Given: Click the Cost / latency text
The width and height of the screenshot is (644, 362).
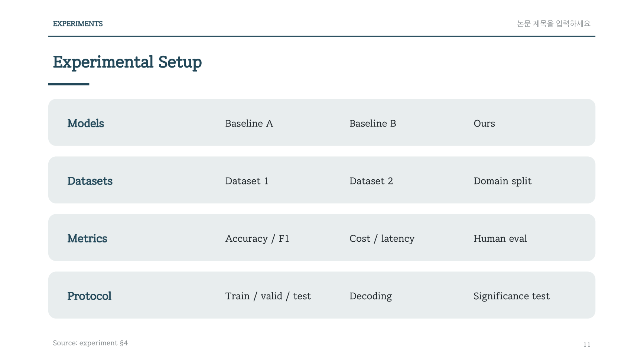Looking at the screenshot, I should coord(382,239).
